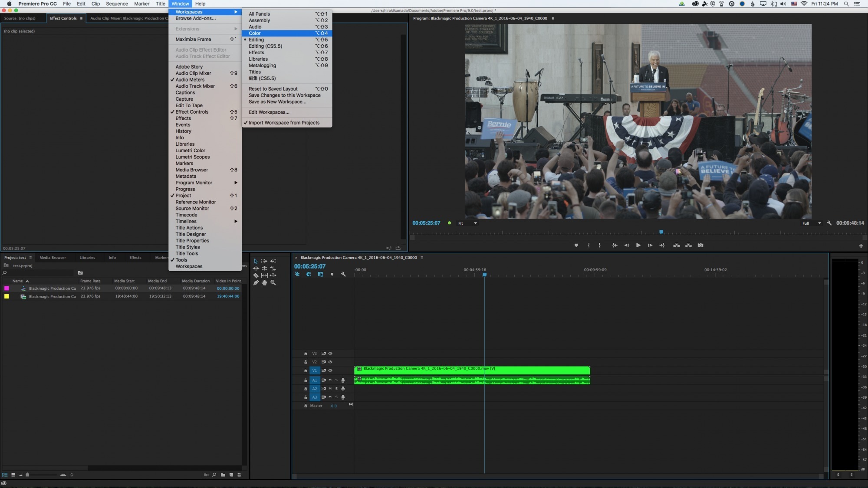This screenshot has height=488, width=868.
Task: Switch to the Media Browser tab
Action: pyautogui.click(x=53, y=258)
